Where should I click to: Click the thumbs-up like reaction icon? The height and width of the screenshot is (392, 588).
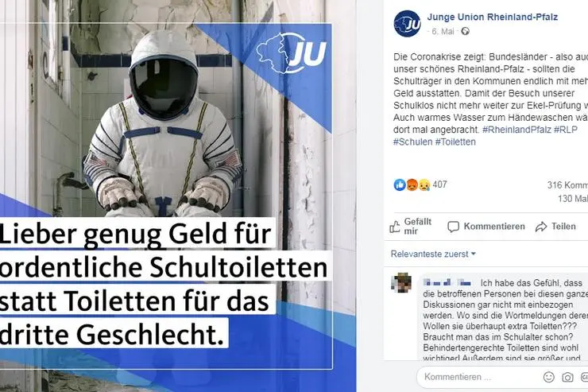pyautogui.click(x=400, y=184)
